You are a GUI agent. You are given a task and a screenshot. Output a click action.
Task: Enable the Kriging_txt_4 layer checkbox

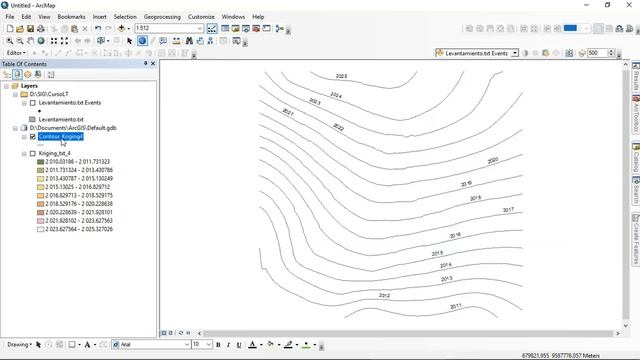click(33, 153)
